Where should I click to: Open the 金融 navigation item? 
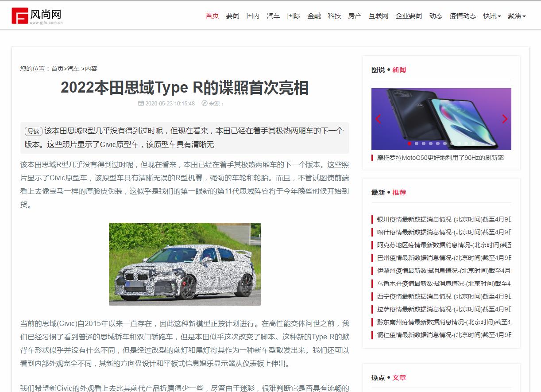tap(314, 16)
